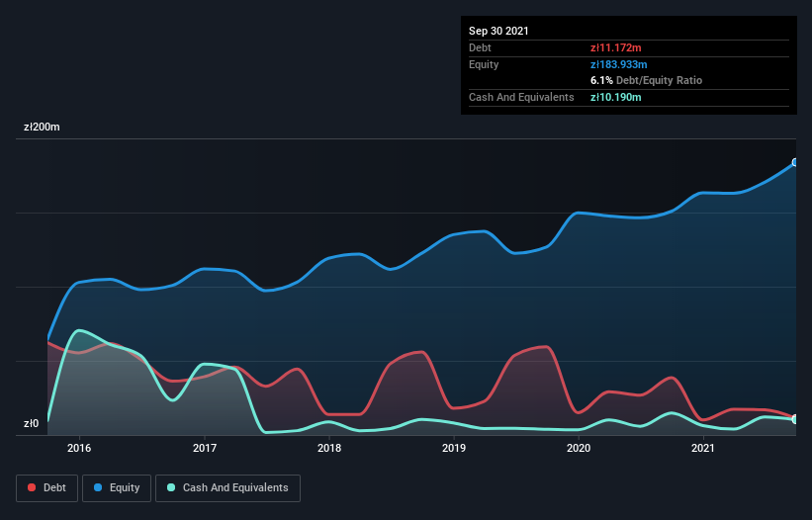This screenshot has height=520, width=812.
Task: Toggle the Cash And Equivalents legend button
Action: (227, 488)
